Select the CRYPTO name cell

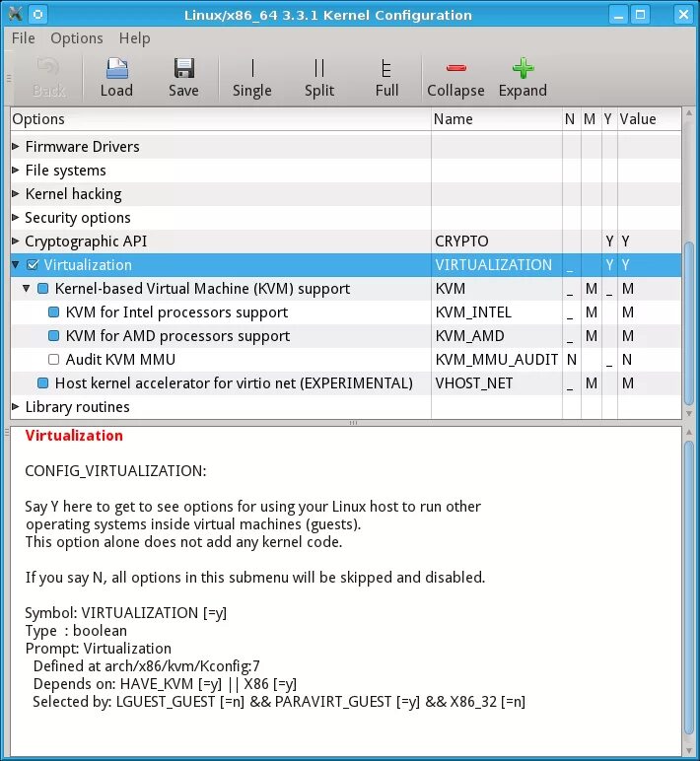[497, 242]
